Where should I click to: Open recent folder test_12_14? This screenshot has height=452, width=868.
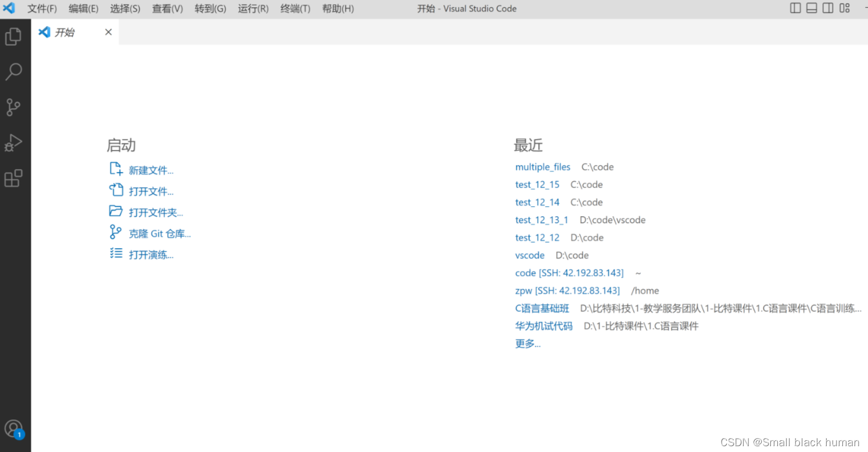tap(537, 202)
